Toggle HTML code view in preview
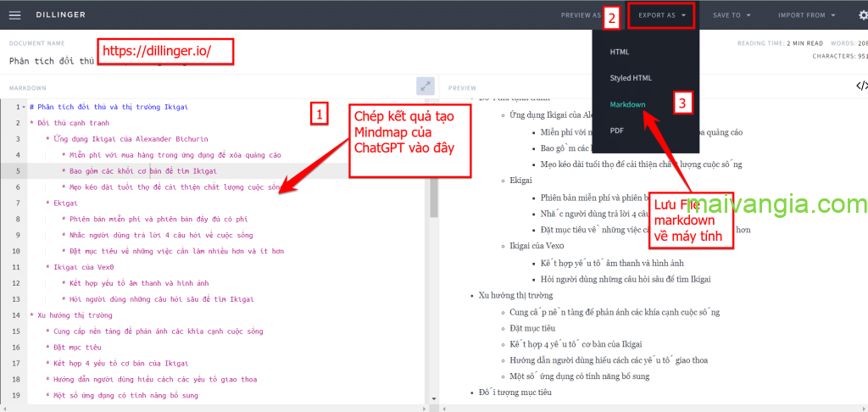Viewport: 868px width, 412px height. [x=860, y=85]
